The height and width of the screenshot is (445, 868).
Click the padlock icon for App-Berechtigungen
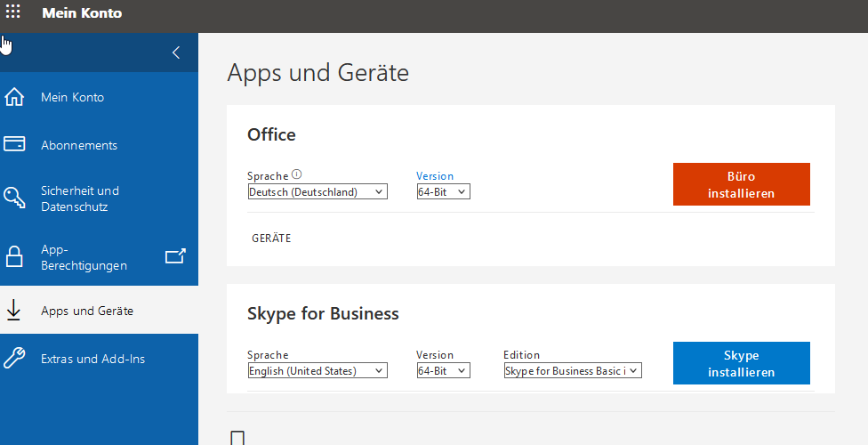click(14, 256)
